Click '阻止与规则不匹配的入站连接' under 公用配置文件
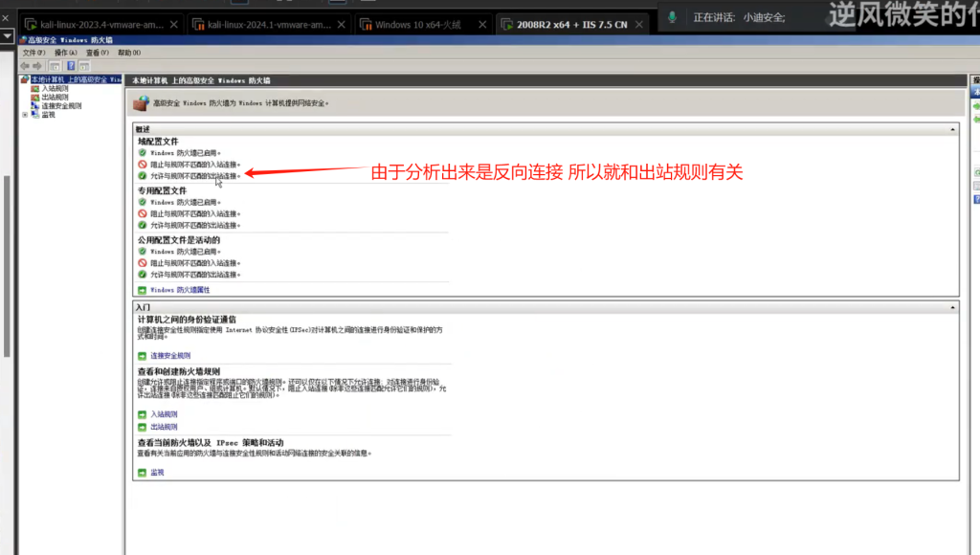Viewport: 980px width, 555px height. pos(195,263)
